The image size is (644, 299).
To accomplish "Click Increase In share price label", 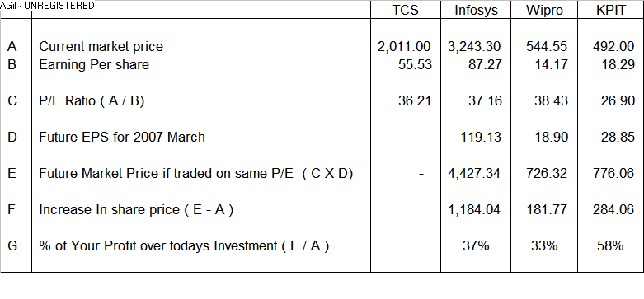I will point(136,209).
